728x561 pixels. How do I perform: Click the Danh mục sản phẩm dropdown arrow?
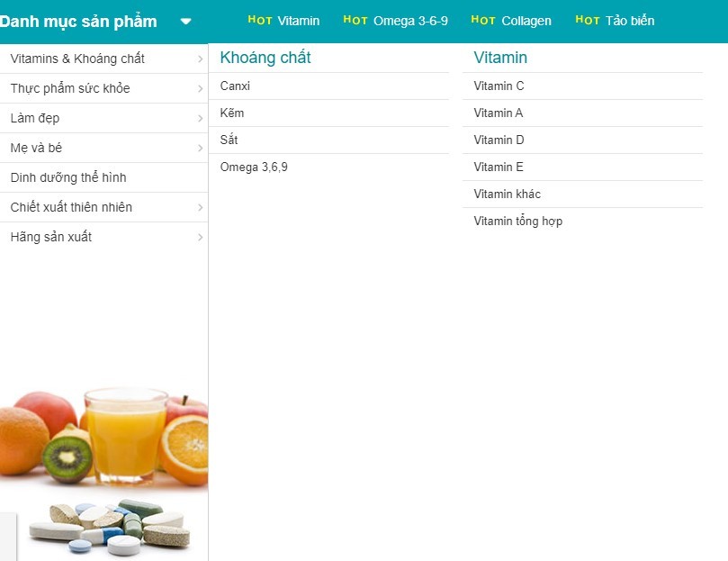[185, 22]
